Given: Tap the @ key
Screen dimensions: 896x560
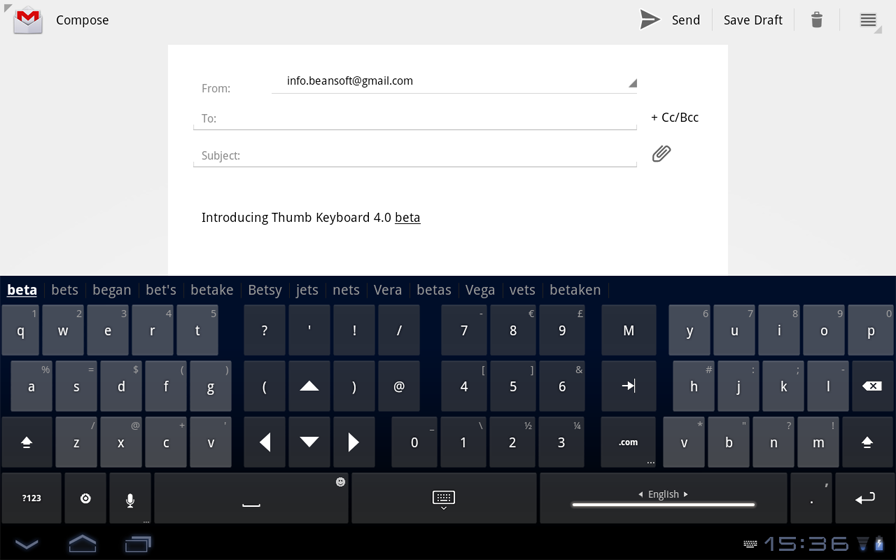Looking at the screenshot, I should point(399,386).
